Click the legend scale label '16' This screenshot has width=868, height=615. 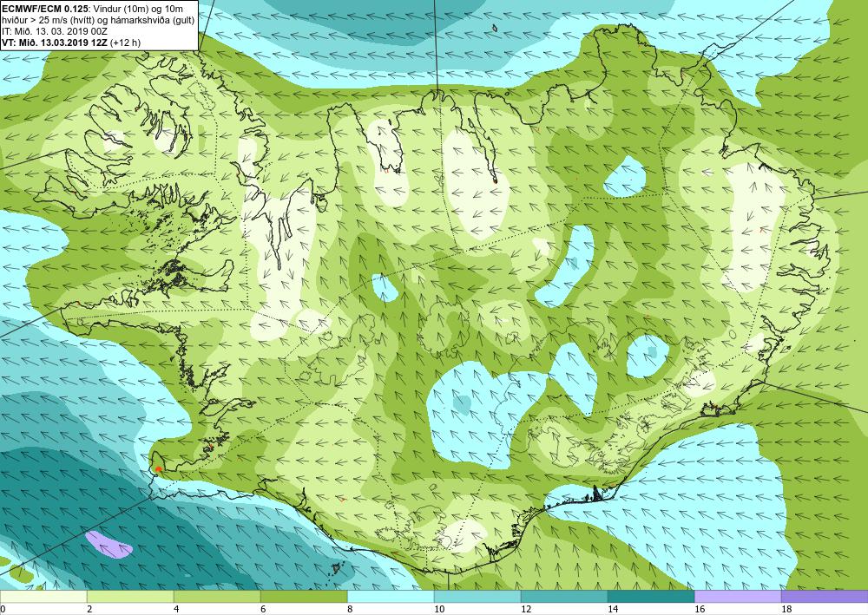[x=700, y=610]
